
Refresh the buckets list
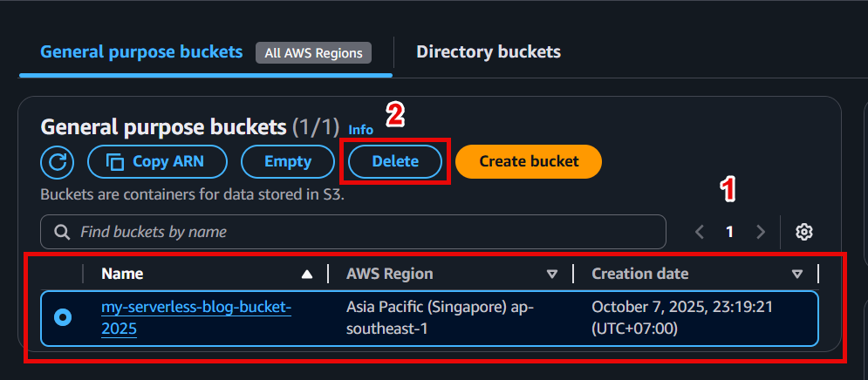click(57, 162)
